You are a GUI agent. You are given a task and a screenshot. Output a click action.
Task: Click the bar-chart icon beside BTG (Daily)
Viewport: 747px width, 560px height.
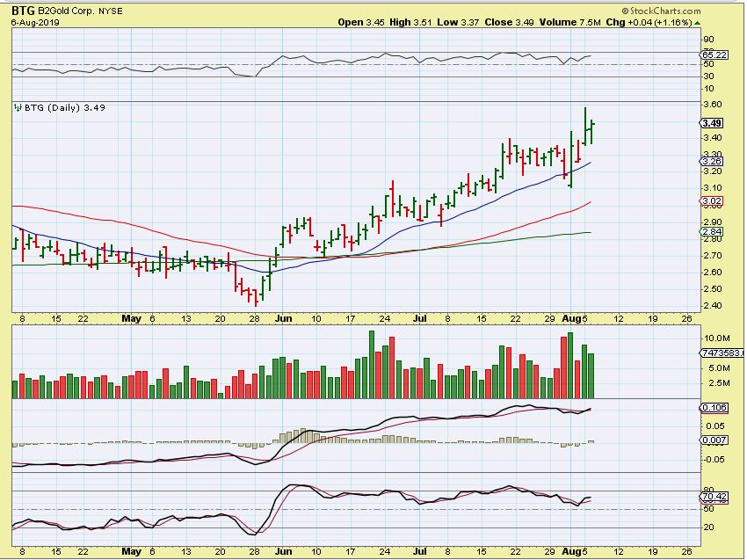[x=18, y=107]
